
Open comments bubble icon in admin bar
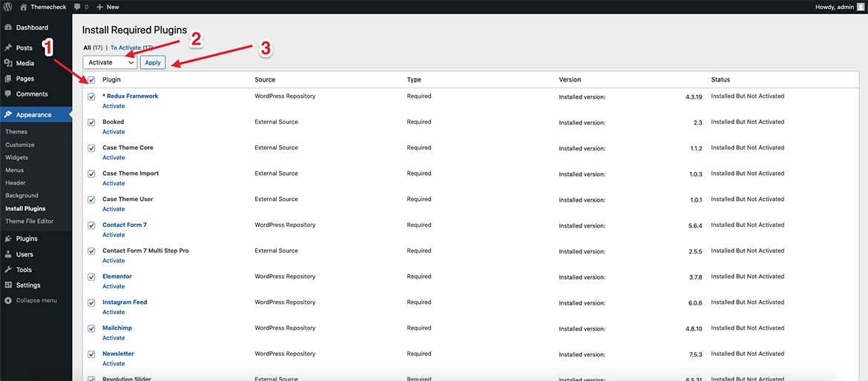(x=77, y=7)
